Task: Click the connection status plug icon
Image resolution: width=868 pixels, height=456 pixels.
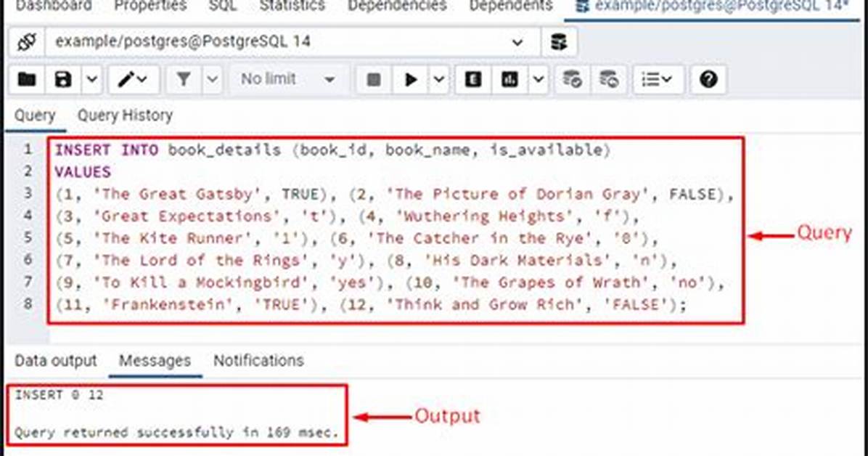Action: tap(27, 42)
